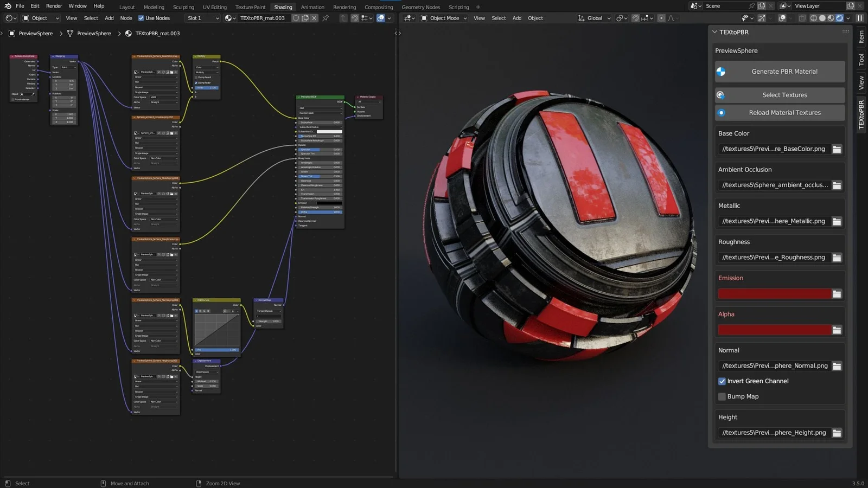Open the Object Mode dropdown
This screenshot has height=488, width=868.
tap(444, 18)
